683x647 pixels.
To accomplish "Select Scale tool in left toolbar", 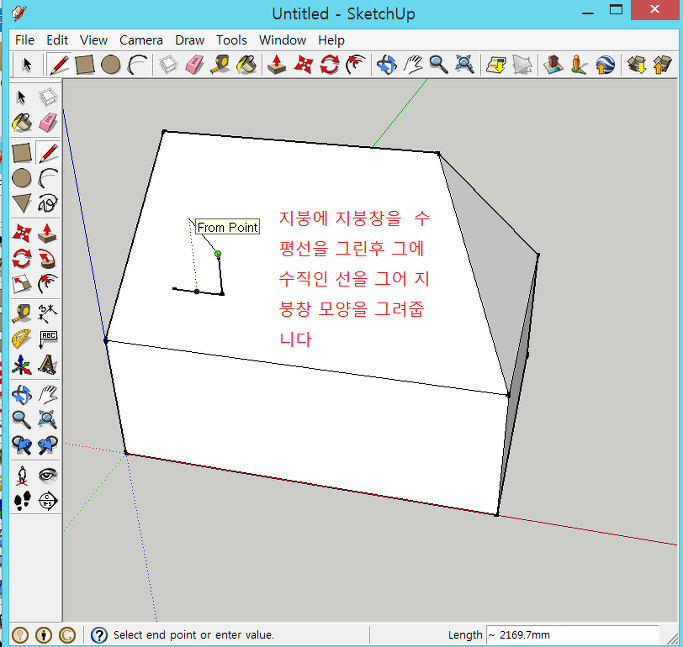I will point(21,285).
